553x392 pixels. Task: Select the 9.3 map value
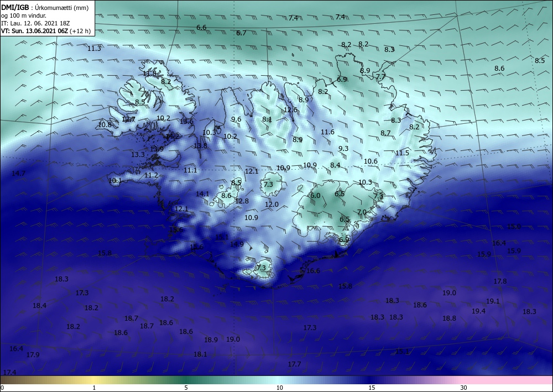click(x=343, y=148)
